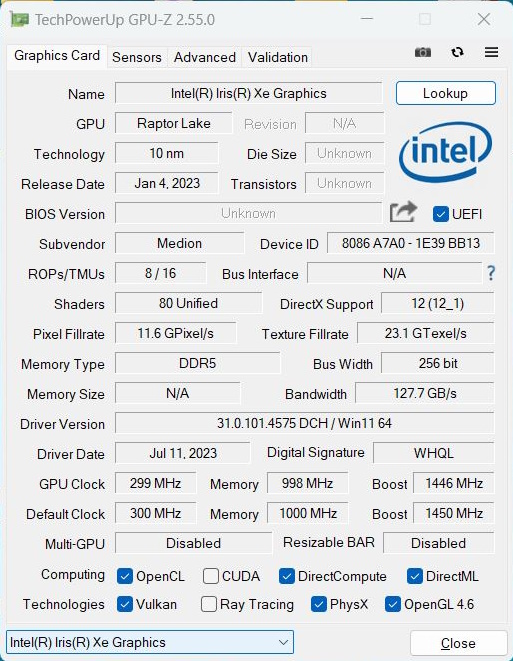Screen dimensions: 513x661
Task: Switch to the Sensors tab
Action: point(137,57)
